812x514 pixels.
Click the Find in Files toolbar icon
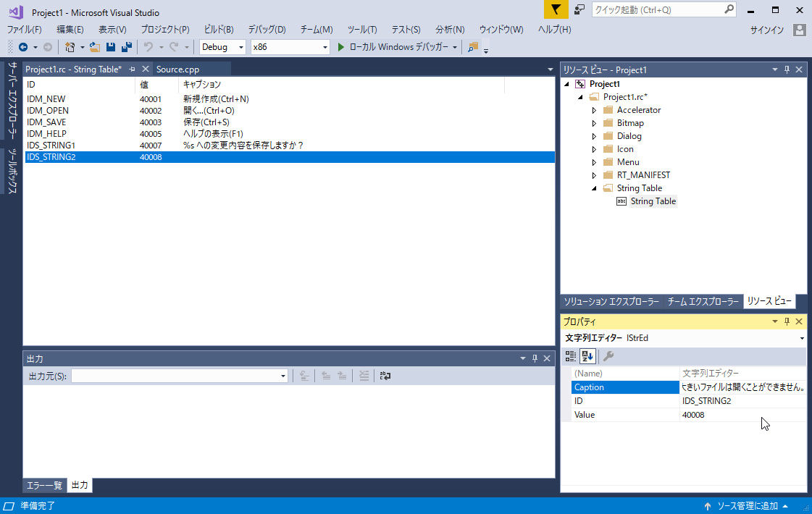pos(473,47)
